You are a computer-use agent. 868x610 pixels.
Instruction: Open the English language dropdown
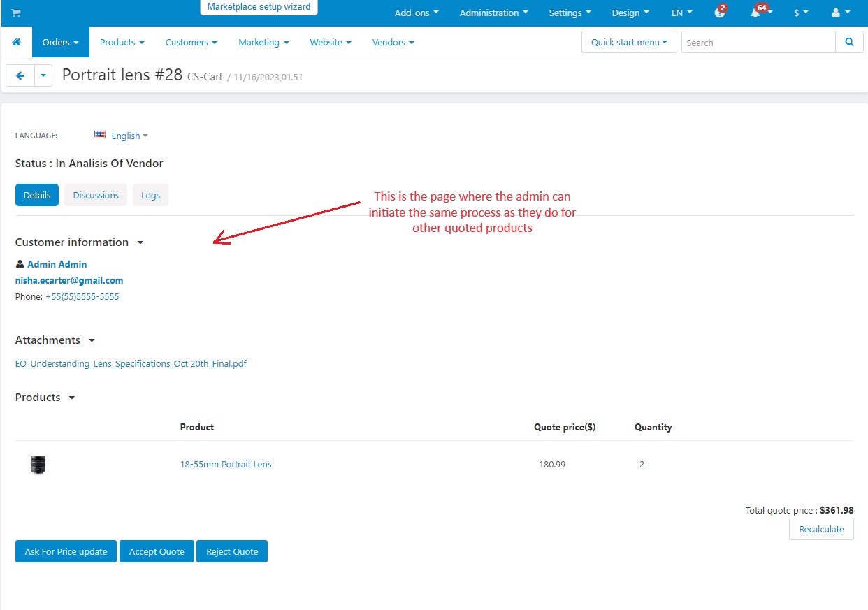click(x=122, y=136)
